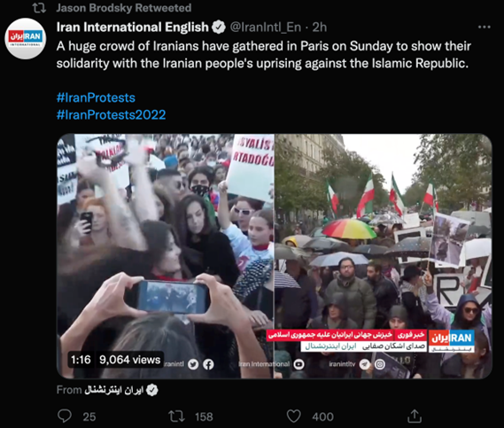The width and height of the screenshot is (504, 428).
Task: Open the share upload icon
Action: coord(415,416)
